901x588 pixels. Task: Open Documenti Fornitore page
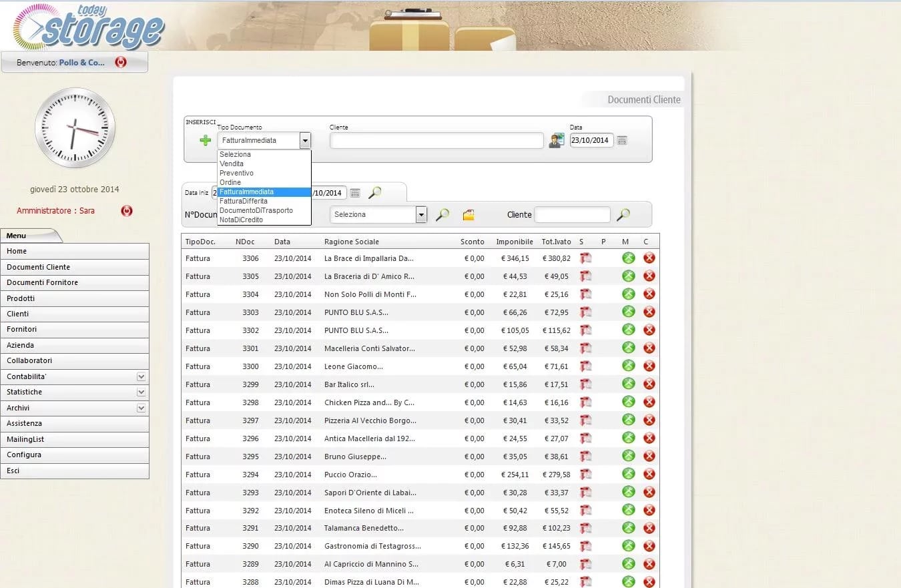pos(75,282)
